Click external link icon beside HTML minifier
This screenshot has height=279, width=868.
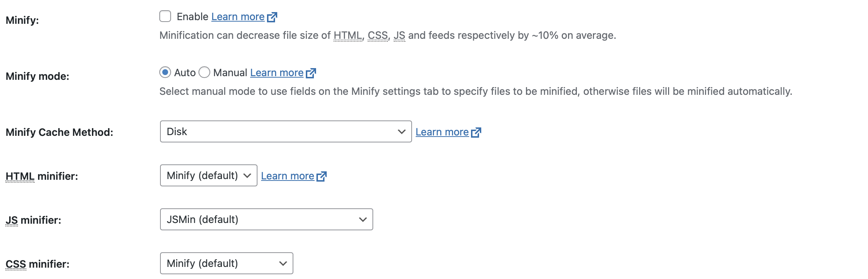(x=322, y=176)
